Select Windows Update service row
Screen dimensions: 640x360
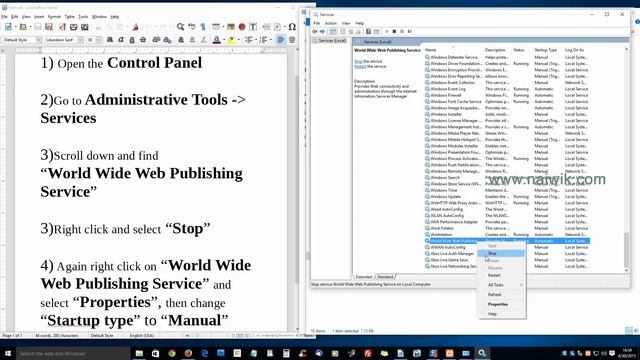click(x=506, y=196)
